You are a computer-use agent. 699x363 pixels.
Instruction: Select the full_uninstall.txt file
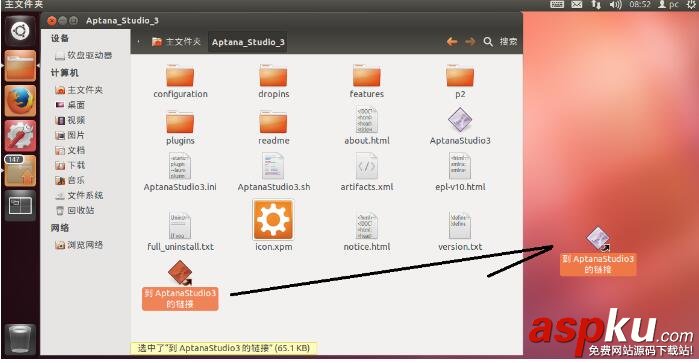tap(180, 232)
